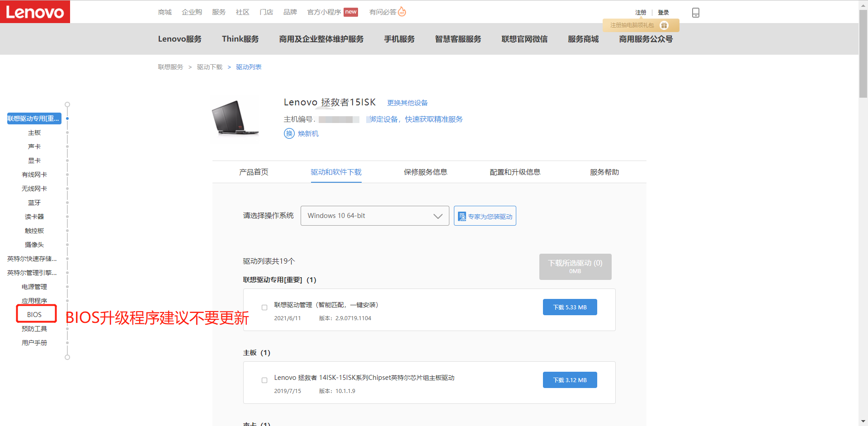Click 焕新机 link
868x426 pixels.
pos(308,133)
